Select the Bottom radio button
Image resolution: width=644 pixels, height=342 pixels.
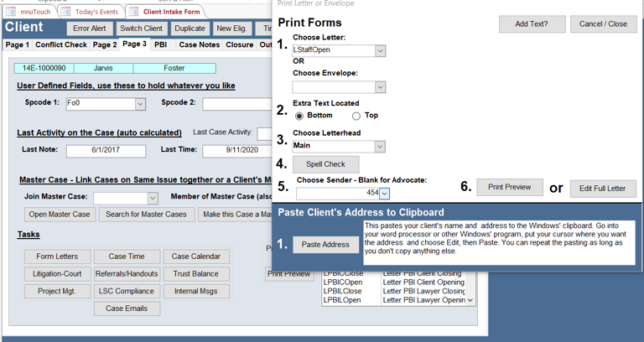(299, 116)
